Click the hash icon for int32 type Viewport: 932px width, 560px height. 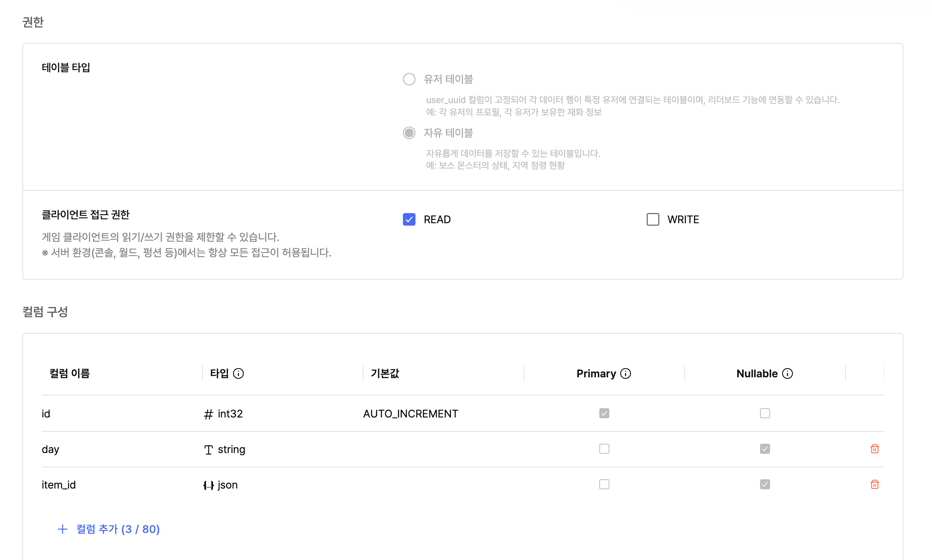[x=208, y=414]
